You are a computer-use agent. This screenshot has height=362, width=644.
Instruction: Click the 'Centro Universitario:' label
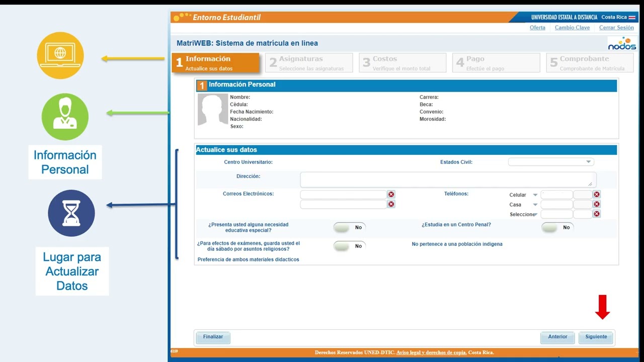(248, 162)
